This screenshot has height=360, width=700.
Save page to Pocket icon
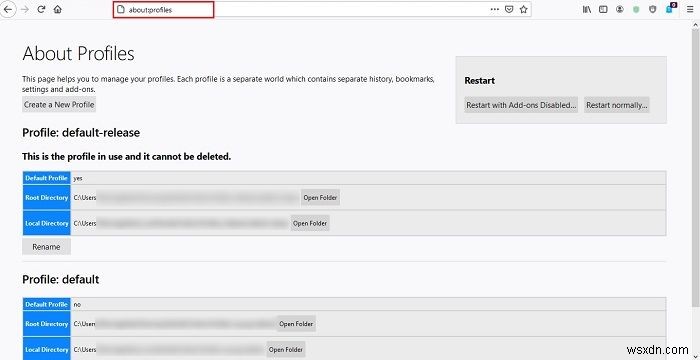pyautogui.click(x=509, y=9)
